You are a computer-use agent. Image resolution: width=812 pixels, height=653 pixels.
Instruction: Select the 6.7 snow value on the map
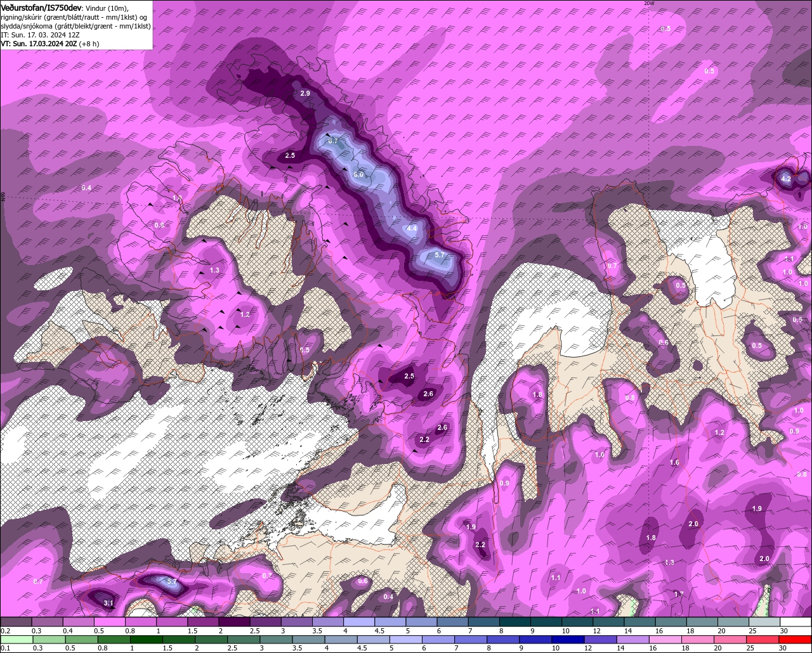(333, 141)
